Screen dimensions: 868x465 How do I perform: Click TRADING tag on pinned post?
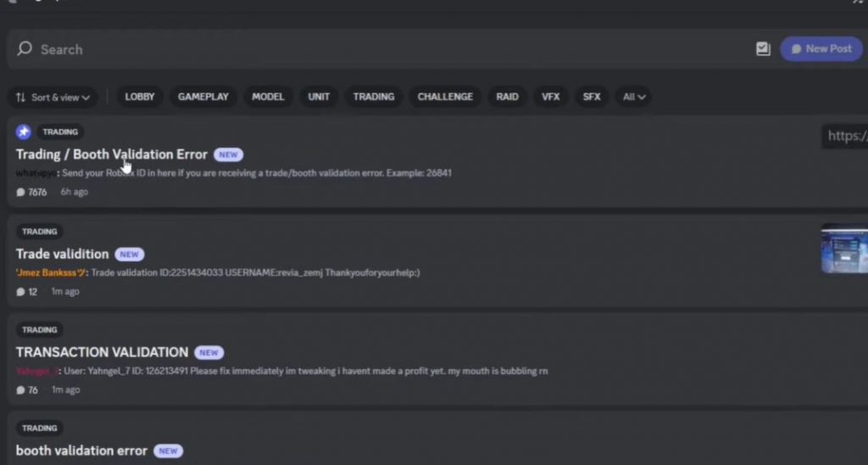coord(60,132)
